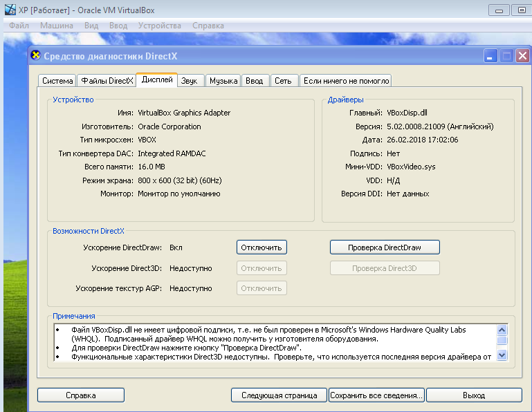Switch to the Файлы DirectX tab
This screenshot has height=412, width=532.
pos(106,81)
